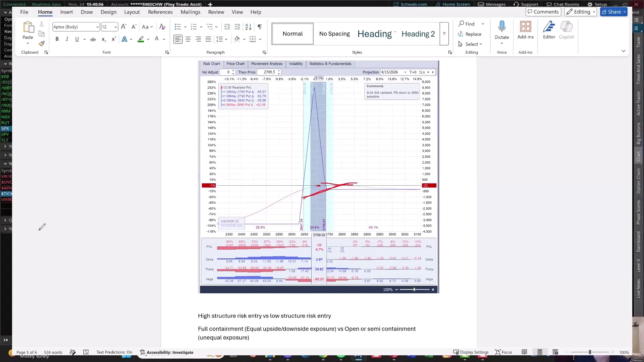Click the text highlight color button

coord(141,39)
